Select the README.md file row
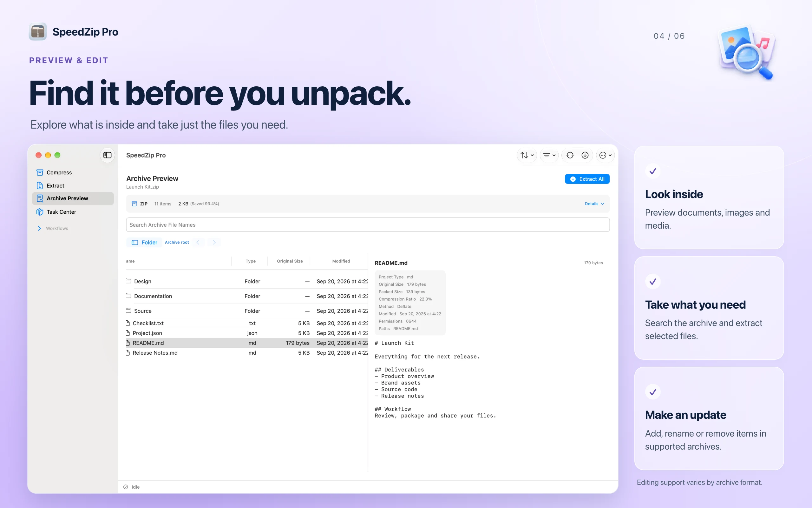This screenshot has height=508, width=812. pyautogui.click(x=247, y=343)
